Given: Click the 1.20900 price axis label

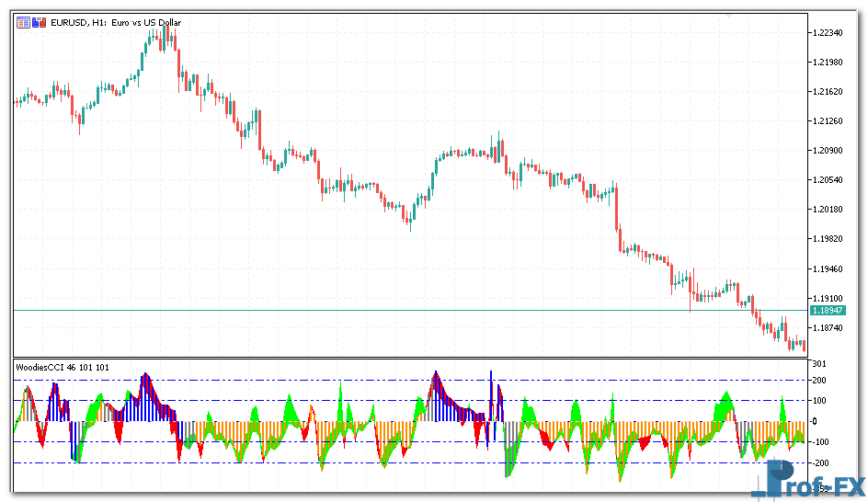Looking at the screenshot, I should pos(829,150).
